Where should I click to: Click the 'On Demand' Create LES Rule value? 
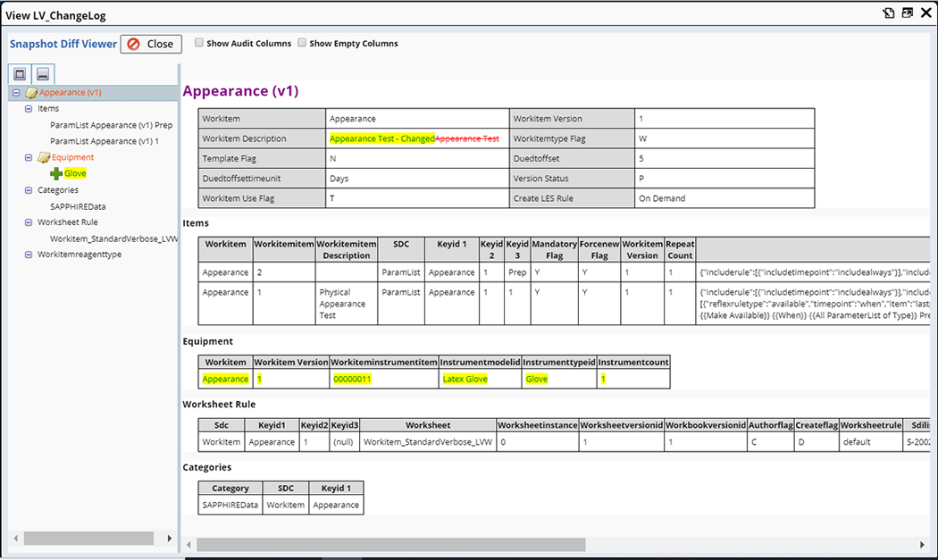pos(662,198)
